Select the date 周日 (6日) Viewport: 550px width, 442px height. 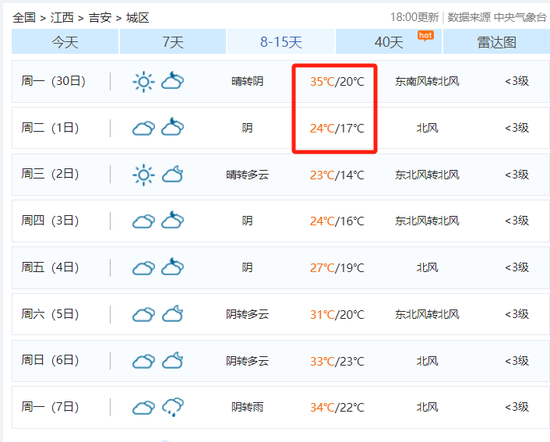pyautogui.click(x=50, y=360)
